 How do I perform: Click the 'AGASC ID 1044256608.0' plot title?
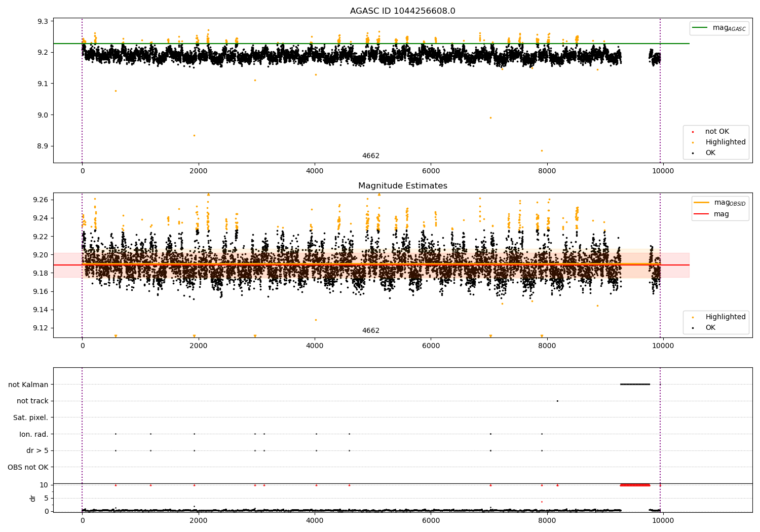[x=402, y=11]
